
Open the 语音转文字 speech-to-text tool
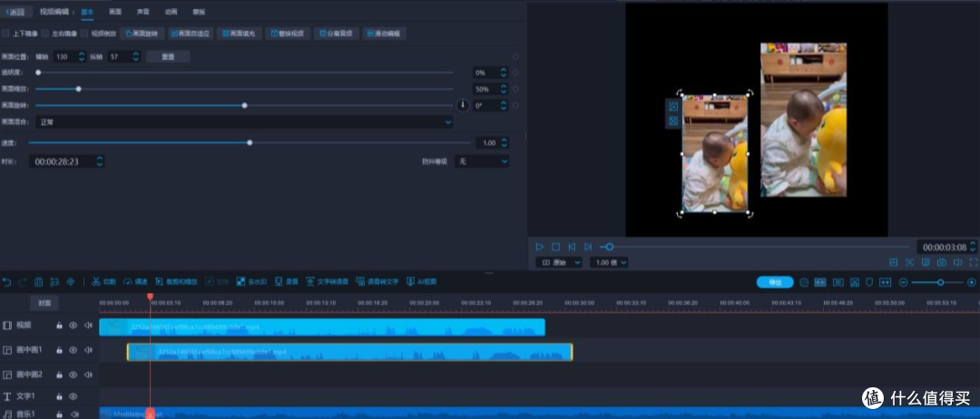377,282
